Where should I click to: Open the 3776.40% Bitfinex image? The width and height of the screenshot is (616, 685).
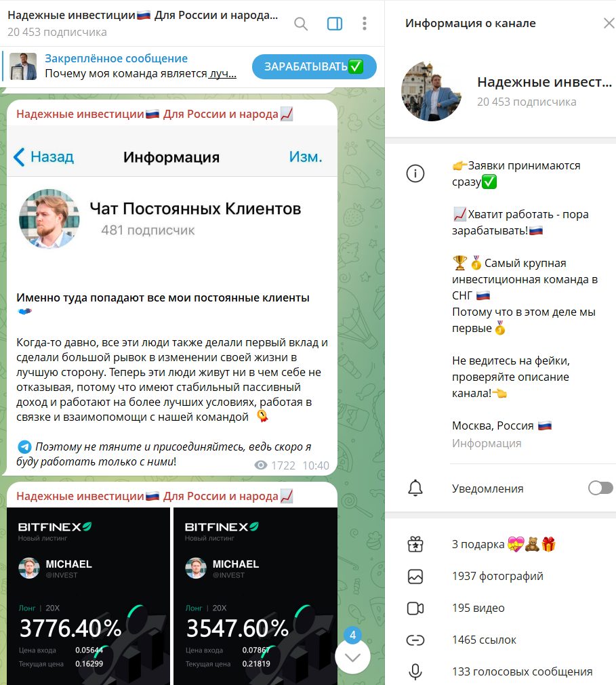[x=88, y=596]
